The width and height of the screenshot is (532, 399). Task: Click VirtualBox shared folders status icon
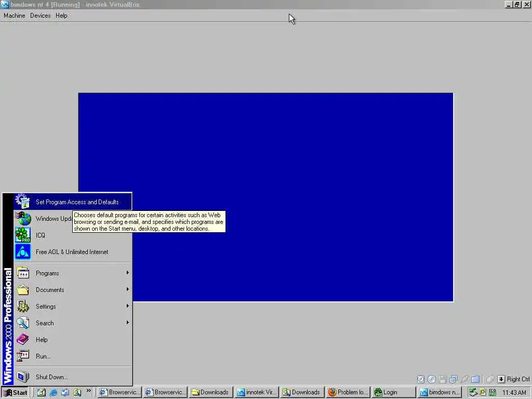475,379
